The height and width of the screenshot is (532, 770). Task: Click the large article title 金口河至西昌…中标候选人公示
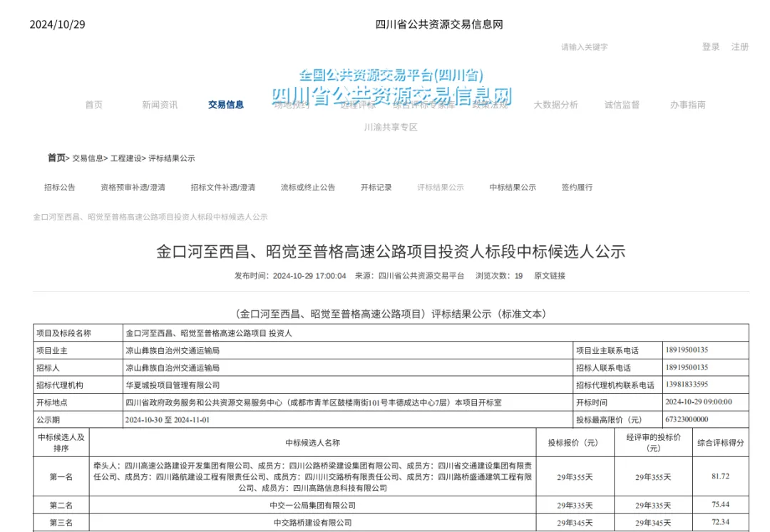pyautogui.click(x=391, y=252)
